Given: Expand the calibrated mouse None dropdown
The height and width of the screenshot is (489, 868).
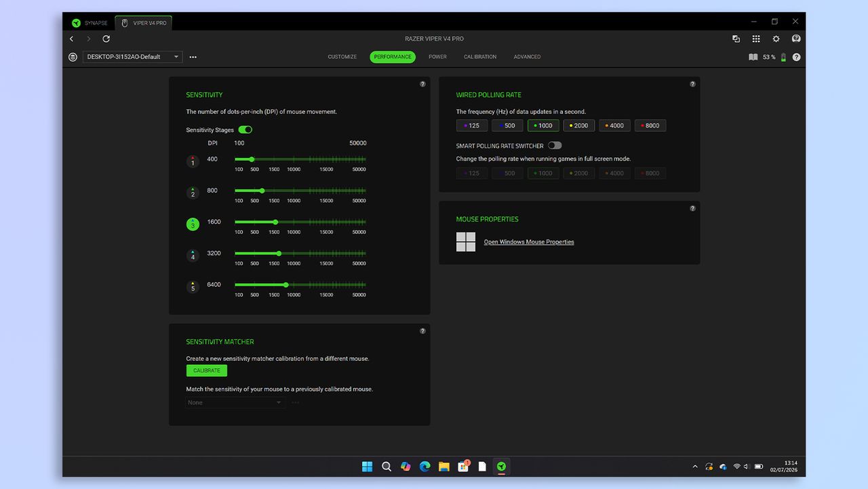Looking at the screenshot, I should point(235,403).
